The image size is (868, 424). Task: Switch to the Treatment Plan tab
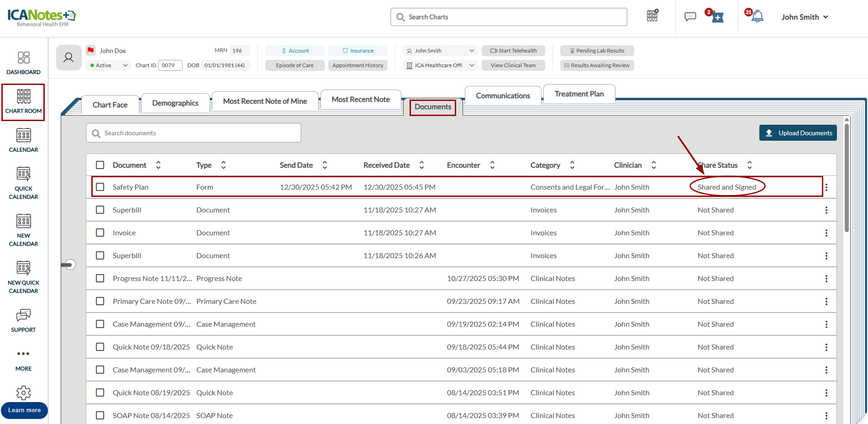click(x=579, y=94)
